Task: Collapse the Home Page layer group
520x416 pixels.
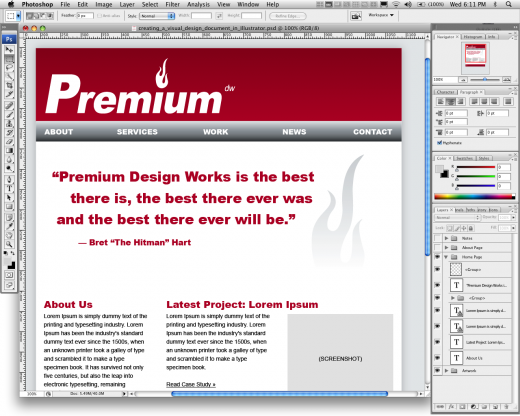Action: pos(446,257)
